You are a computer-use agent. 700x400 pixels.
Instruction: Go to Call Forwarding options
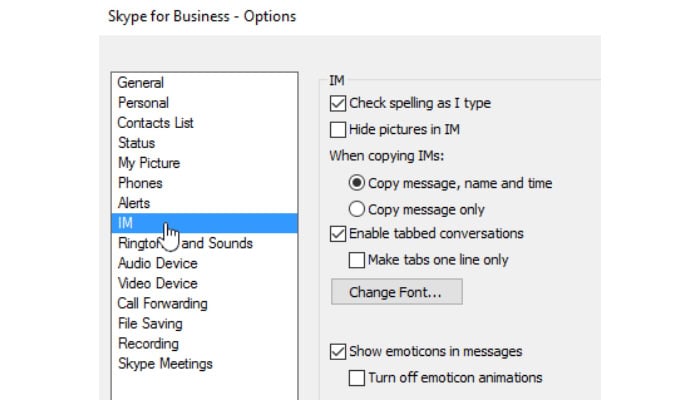pyautogui.click(x=204, y=304)
